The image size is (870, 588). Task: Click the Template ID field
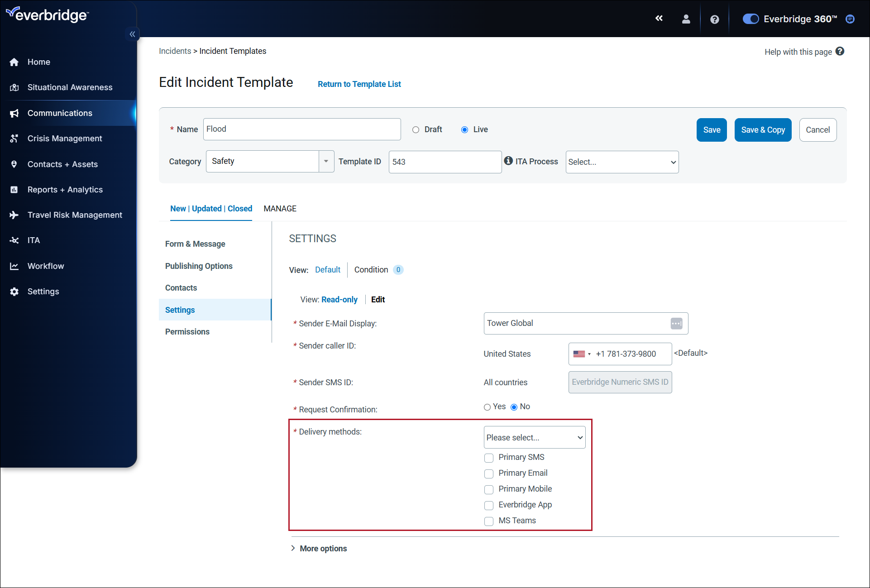click(445, 162)
